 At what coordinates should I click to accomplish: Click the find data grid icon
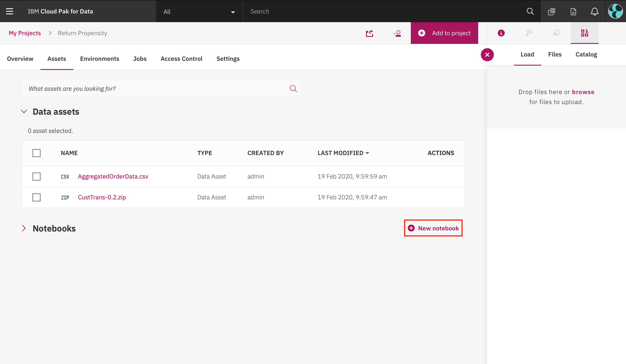584,33
